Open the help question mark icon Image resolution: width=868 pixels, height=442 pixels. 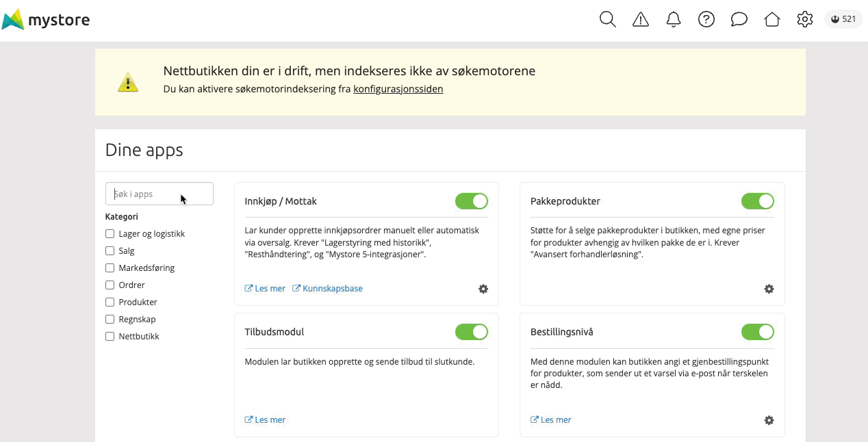coord(706,19)
